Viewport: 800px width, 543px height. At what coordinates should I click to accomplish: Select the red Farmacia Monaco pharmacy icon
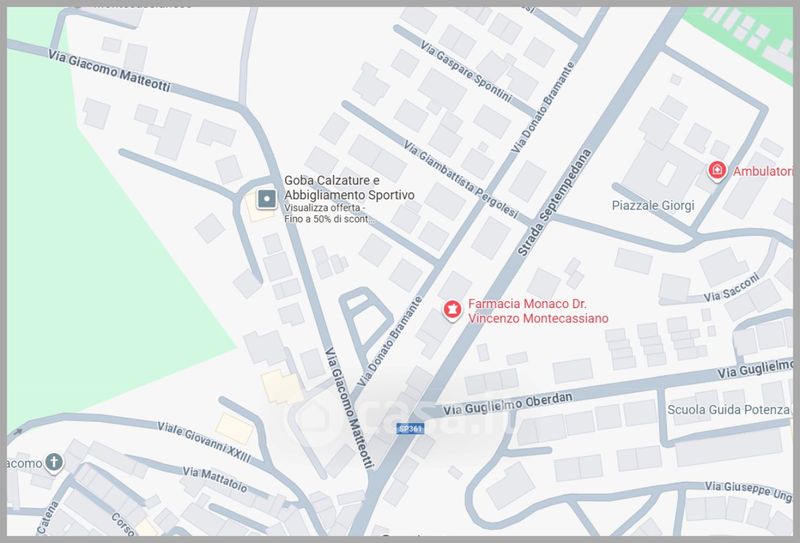coord(453,311)
